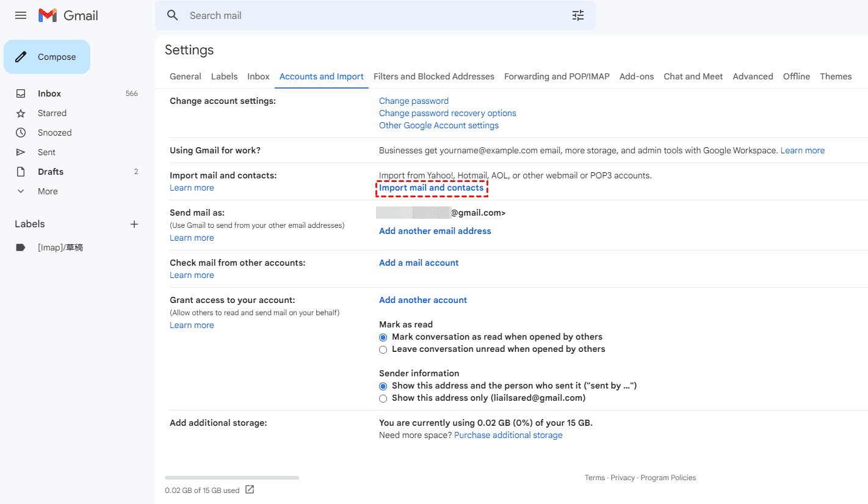Choose Show this address only option
Viewport: 868px width, 504px height.
coord(383,398)
